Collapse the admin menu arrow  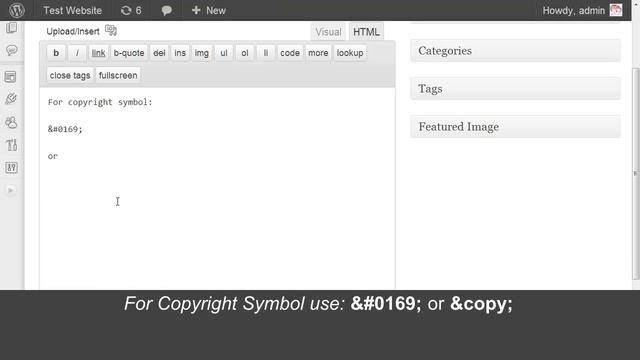[11, 190]
